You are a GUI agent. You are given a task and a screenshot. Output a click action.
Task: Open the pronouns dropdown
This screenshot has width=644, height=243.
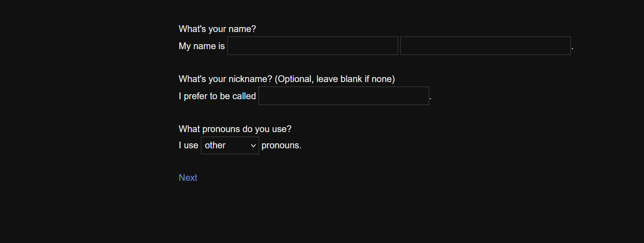pos(229,146)
